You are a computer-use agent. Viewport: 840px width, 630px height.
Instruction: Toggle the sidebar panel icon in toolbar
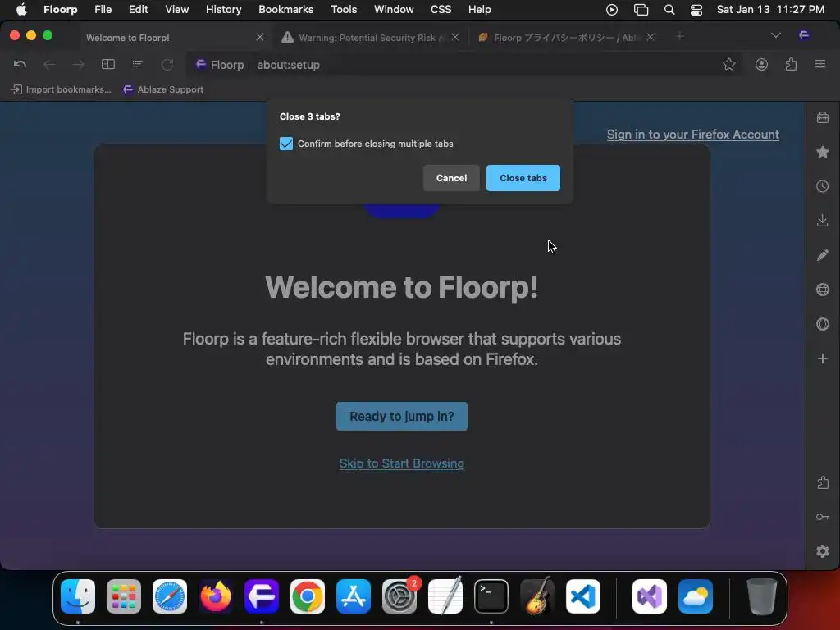click(x=108, y=64)
